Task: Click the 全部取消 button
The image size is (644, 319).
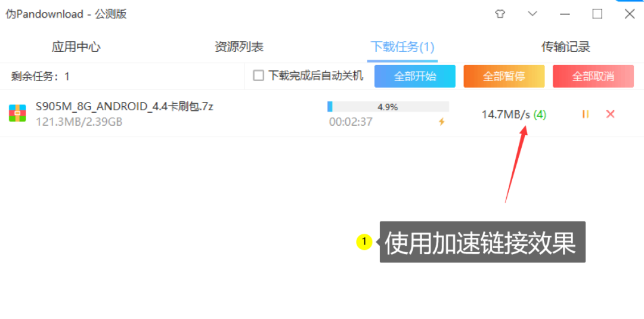Action: pos(593,76)
